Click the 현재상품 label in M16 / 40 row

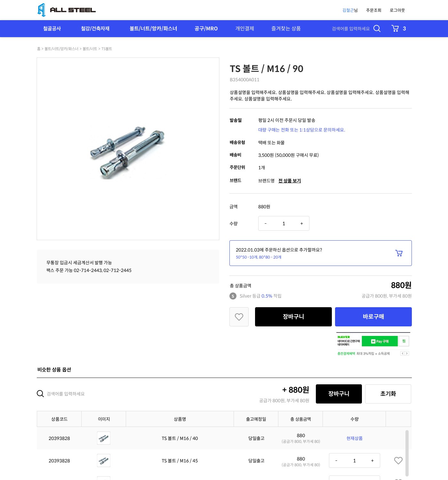click(355, 438)
